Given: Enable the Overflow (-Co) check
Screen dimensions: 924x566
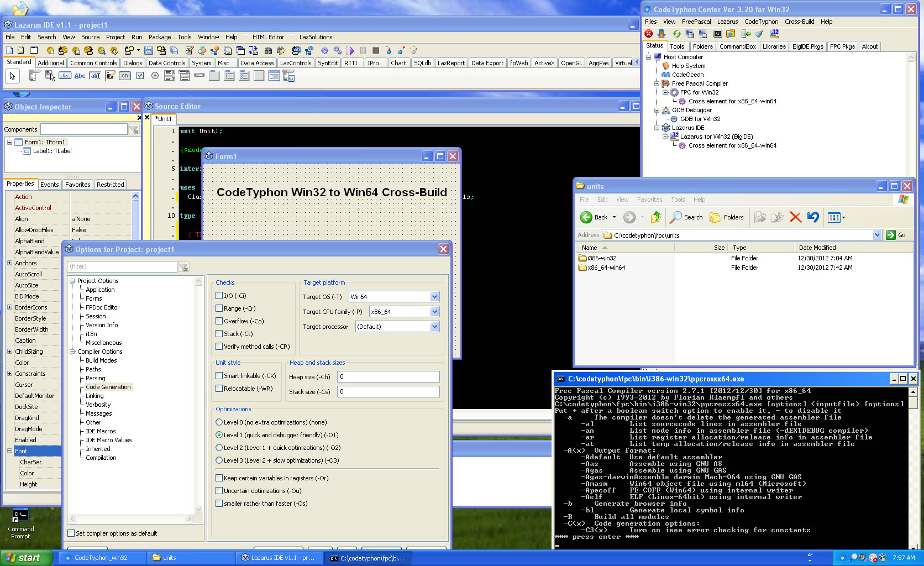Looking at the screenshot, I should click(x=219, y=321).
